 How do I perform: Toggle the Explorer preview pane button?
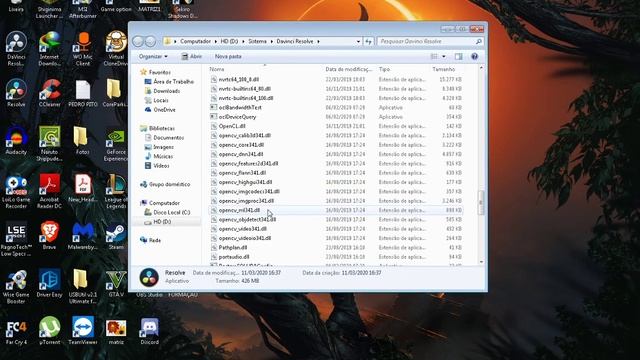(x=459, y=56)
